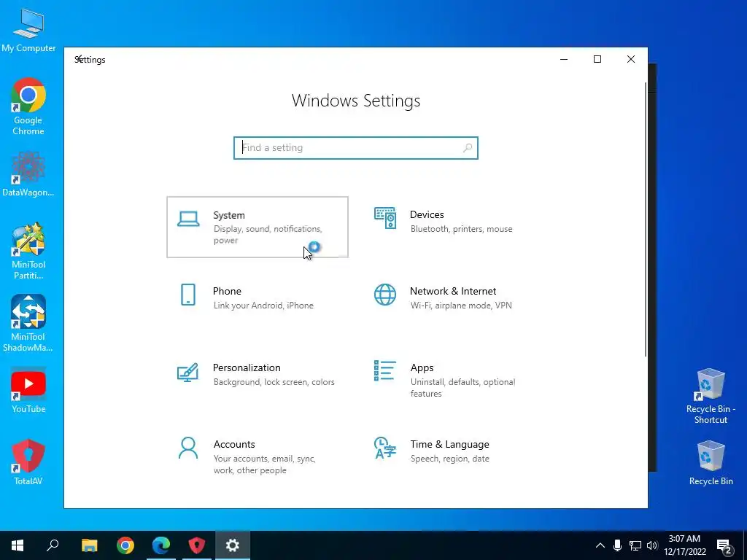This screenshot has width=747, height=560.
Task: Open taskbar search magnifier
Action: [53, 545]
